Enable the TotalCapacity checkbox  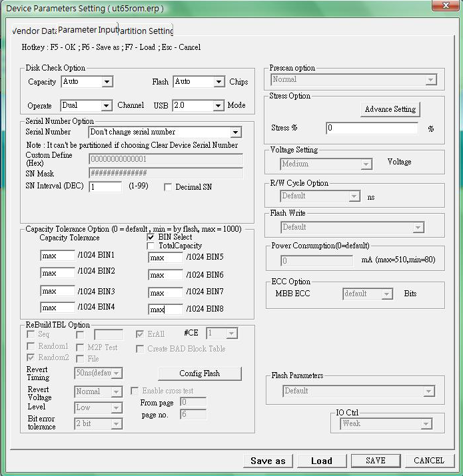click(x=151, y=246)
